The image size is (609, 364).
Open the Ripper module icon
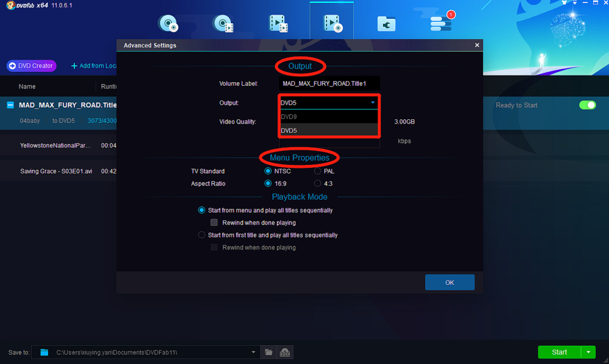tap(223, 23)
